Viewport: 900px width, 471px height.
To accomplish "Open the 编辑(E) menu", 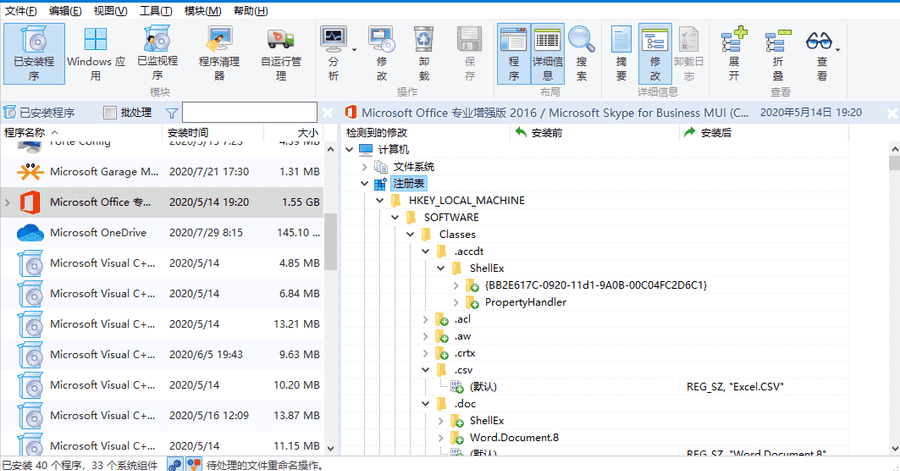I will pos(65,11).
